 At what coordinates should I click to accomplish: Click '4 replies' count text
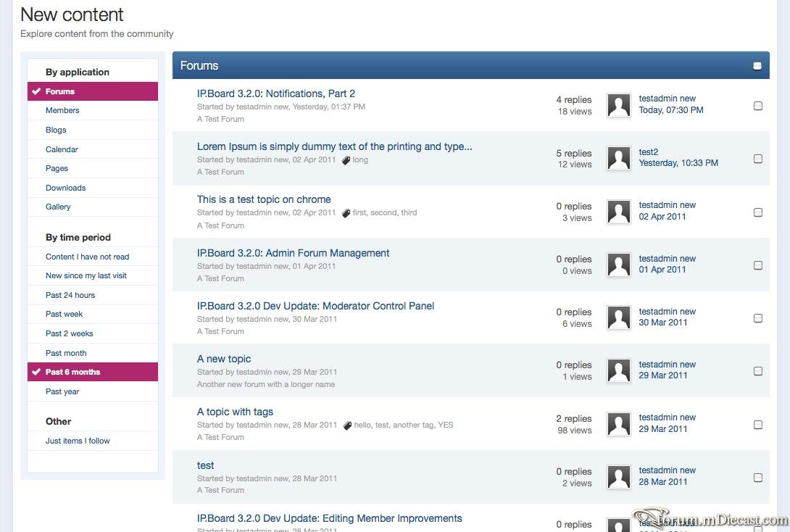[574, 100]
